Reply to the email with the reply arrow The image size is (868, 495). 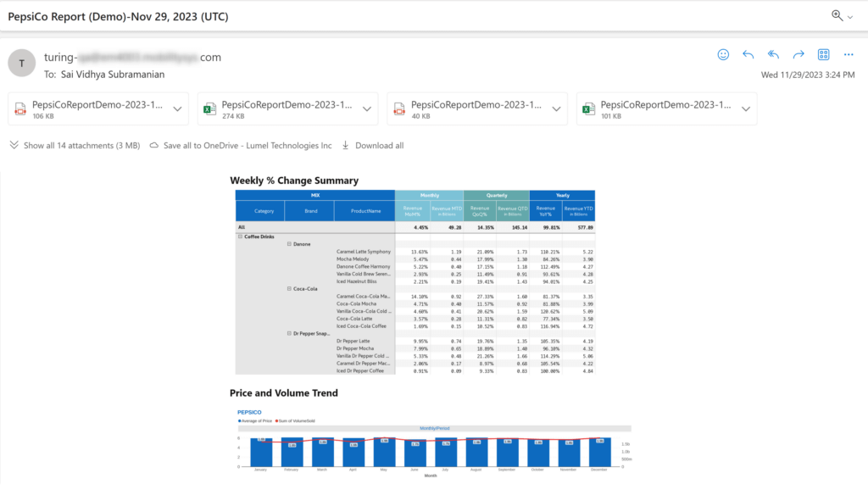(x=748, y=54)
